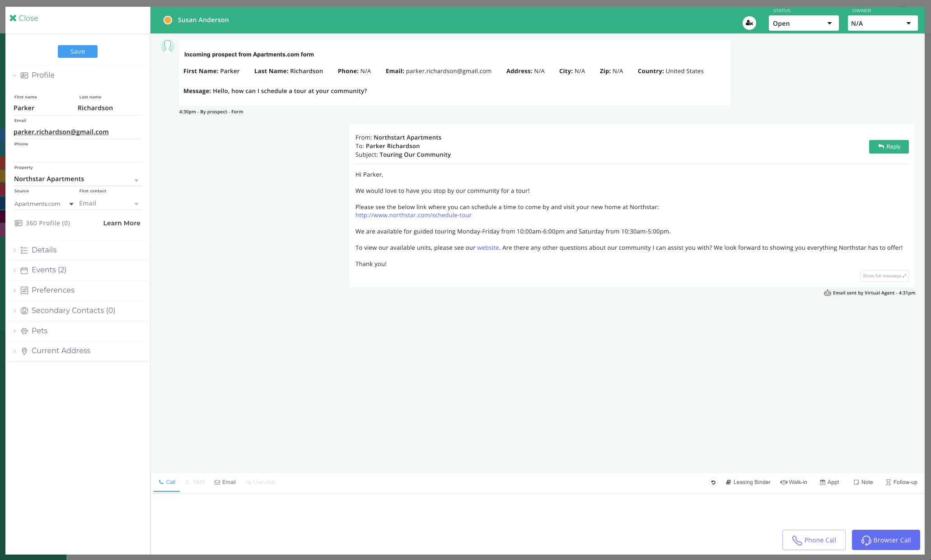Schedule a Follow-up task
931x560 pixels.
tap(901, 482)
